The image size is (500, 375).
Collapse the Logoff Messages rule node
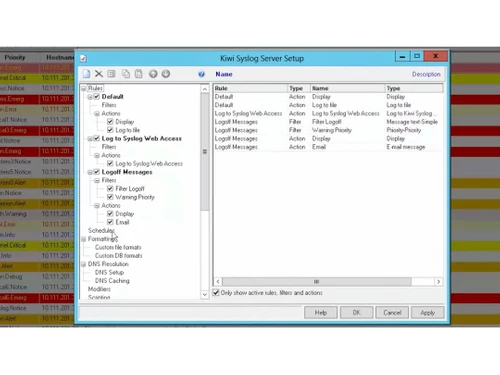(x=90, y=172)
